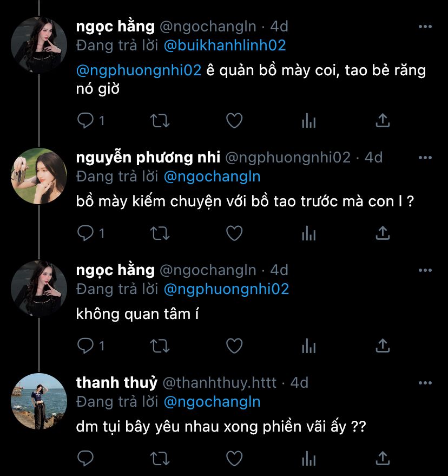Share nguyễn phương nhi's tweet
The height and width of the screenshot is (476, 448).
point(383,233)
